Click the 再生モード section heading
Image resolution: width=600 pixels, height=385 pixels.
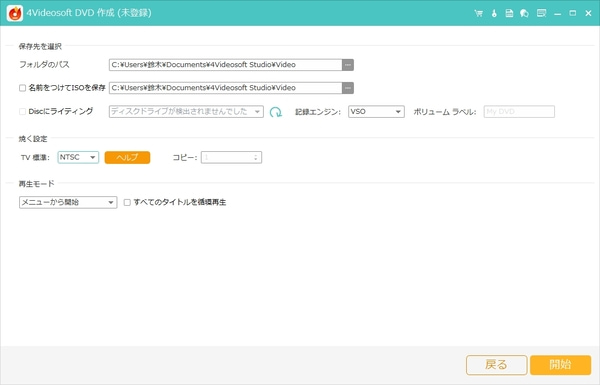(x=36, y=184)
